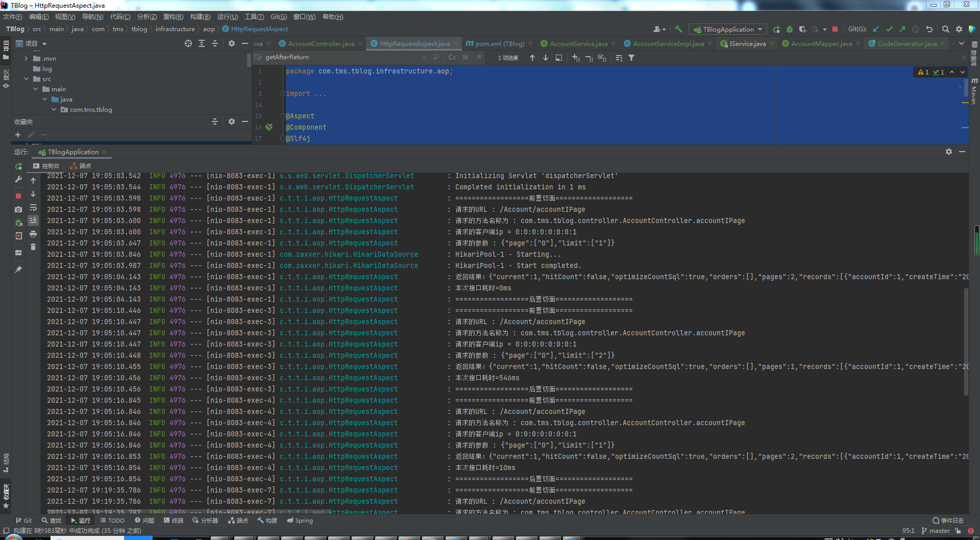This screenshot has width=980, height=540.
Task: Collapse the src folder in project tree
Action: pyautogui.click(x=26, y=79)
